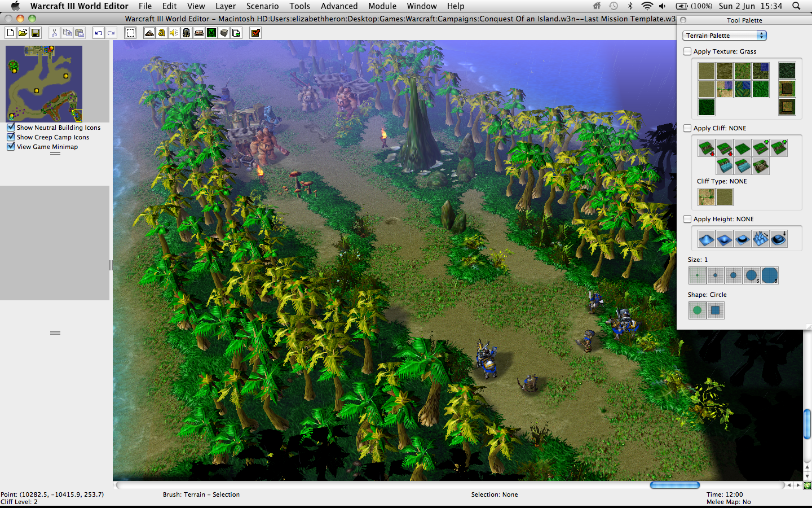The width and height of the screenshot is (812, 508).
Task: Open the Campaign Editor icon in toolbar
Action: tap(199, 33)
